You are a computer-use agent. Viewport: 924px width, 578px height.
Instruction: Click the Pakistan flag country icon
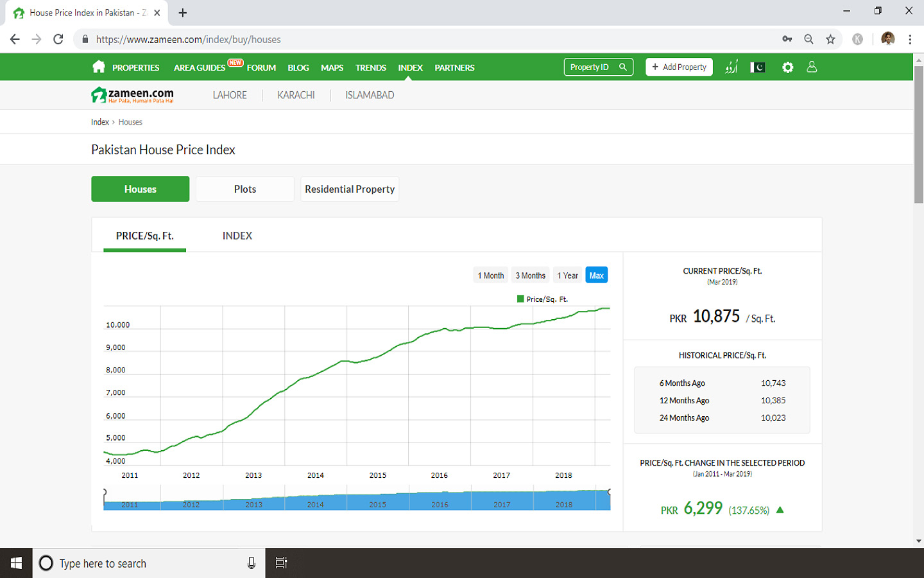(758, 67)
